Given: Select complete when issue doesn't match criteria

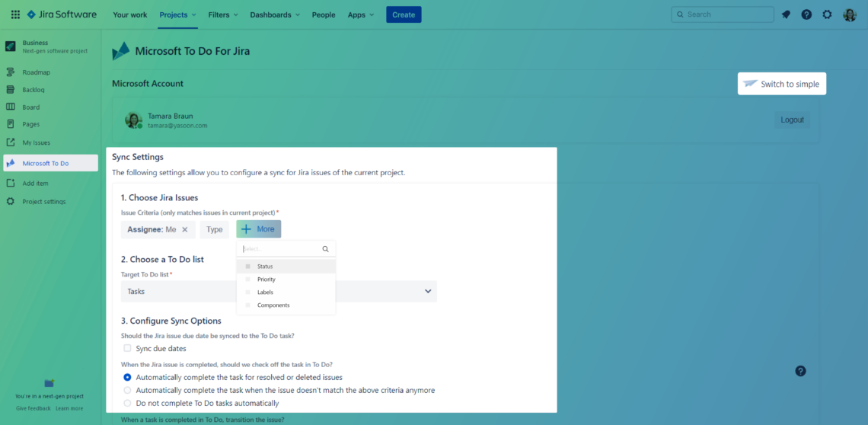Looking at the screenshot, I should tap(127, 390).
